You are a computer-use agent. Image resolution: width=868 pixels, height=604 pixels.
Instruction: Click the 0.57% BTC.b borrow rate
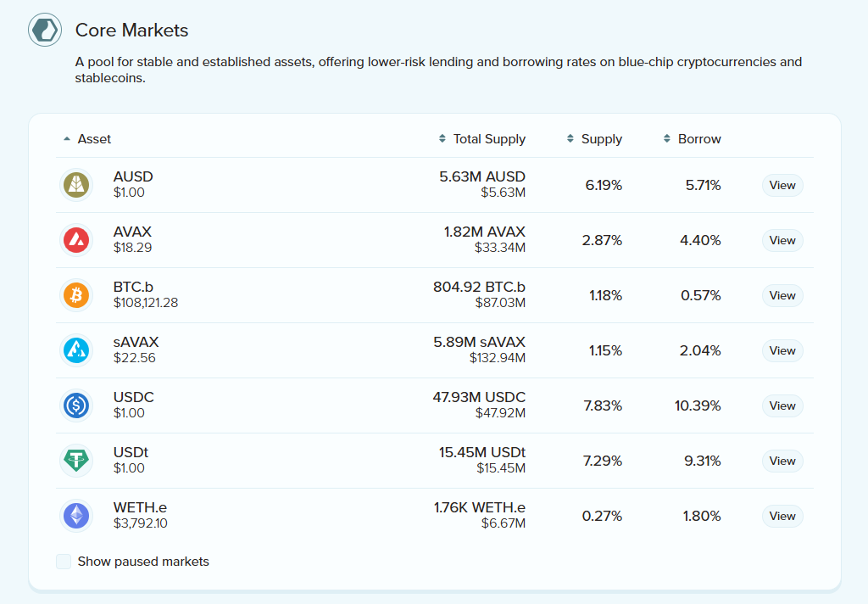pos(701,295)
